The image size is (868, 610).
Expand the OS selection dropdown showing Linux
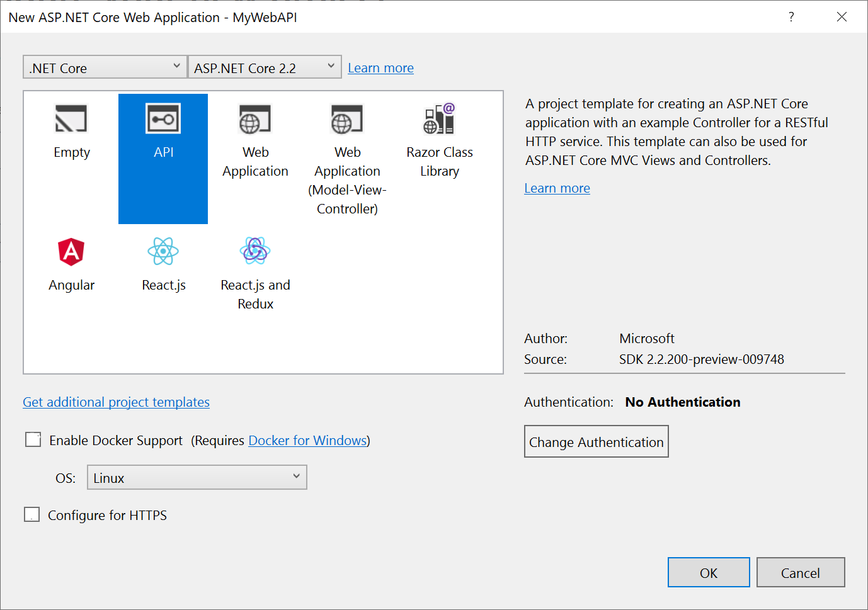tap(197, 477)
